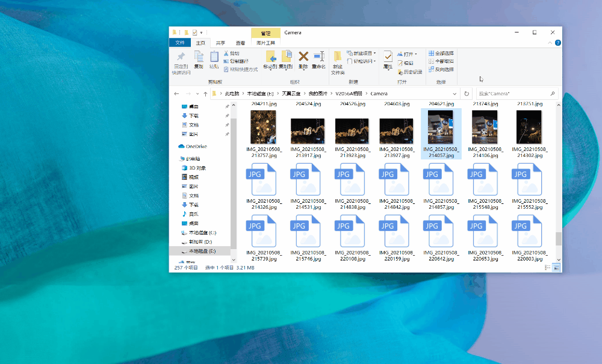This screenshot has width=602, height=364.
Task: Toggle the Quick Access toolbar checkbox icon
Action: click(195, 32)
